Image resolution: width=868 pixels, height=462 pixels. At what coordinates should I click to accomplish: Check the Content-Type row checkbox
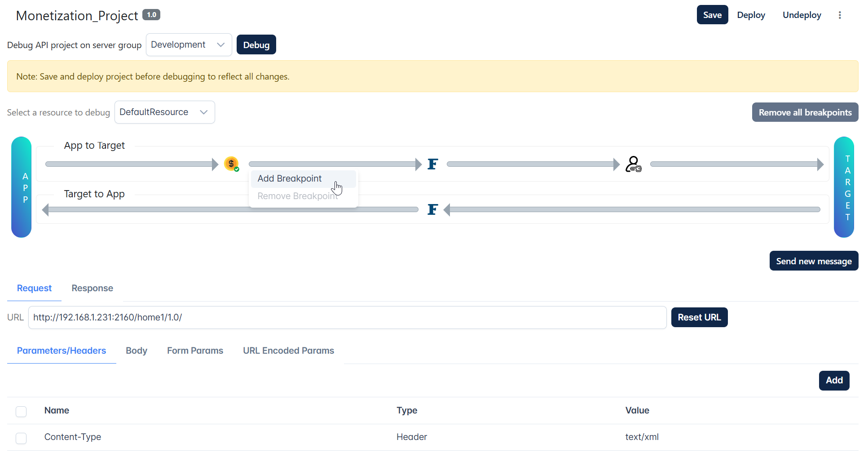tap(21, 438)
